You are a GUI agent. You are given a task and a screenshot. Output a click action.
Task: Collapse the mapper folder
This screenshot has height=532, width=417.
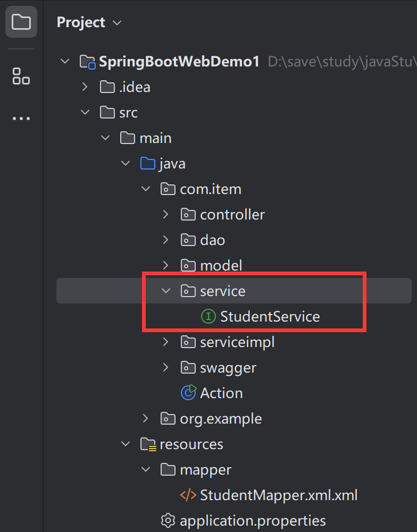(146, 470)
